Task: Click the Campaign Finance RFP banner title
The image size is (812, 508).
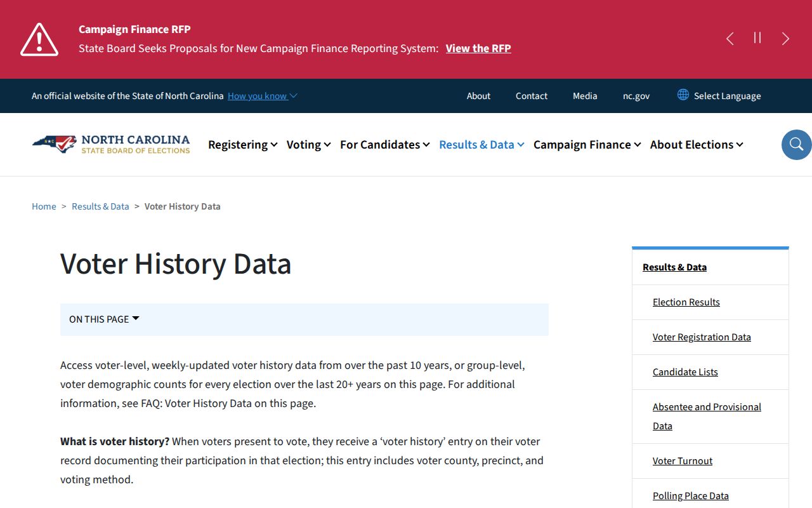Action: point(134,29)
